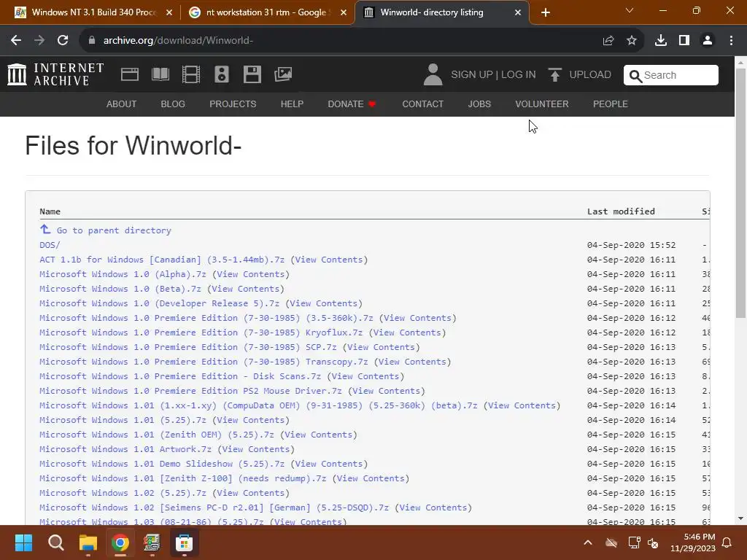Download Microsoft Windows 1.0 (Alpha).7z

123,274
